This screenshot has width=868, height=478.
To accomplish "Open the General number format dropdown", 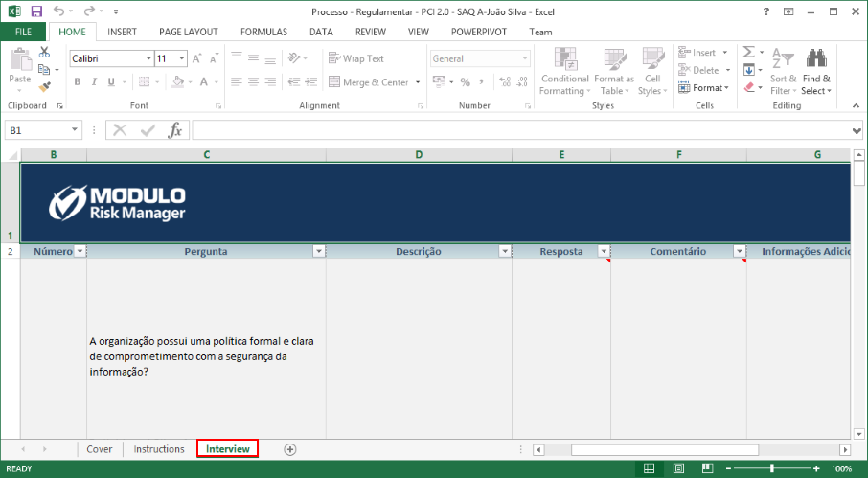I will point(524,58).
